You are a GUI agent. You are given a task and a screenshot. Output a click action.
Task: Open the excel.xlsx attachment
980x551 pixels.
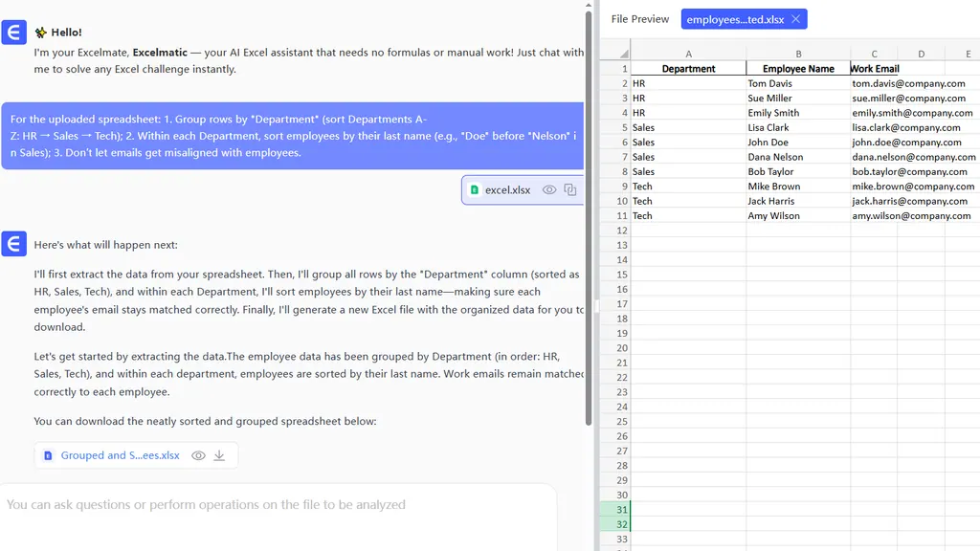click(507, 190)
